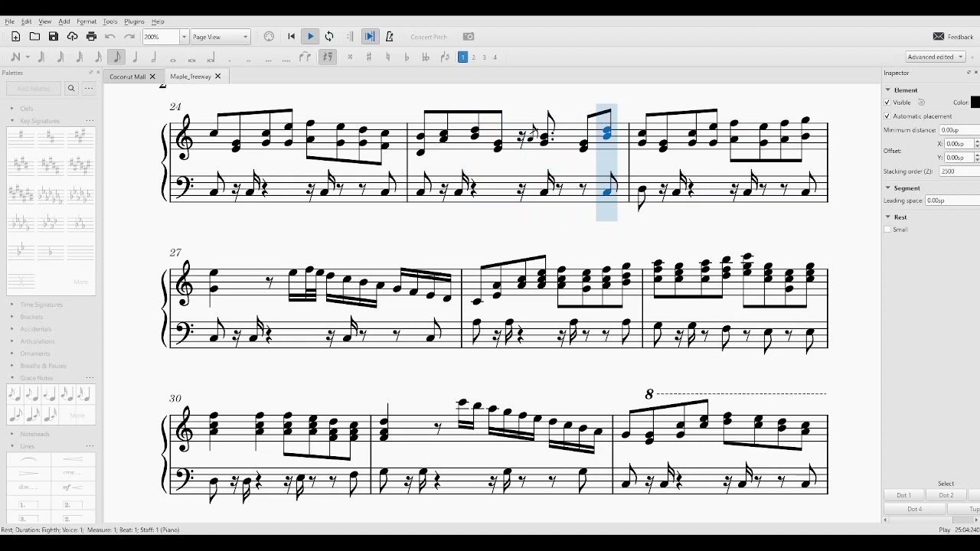Show more key signatures via More
The width and height of the screenshot is (980, 551).
(x=80, y=282)
